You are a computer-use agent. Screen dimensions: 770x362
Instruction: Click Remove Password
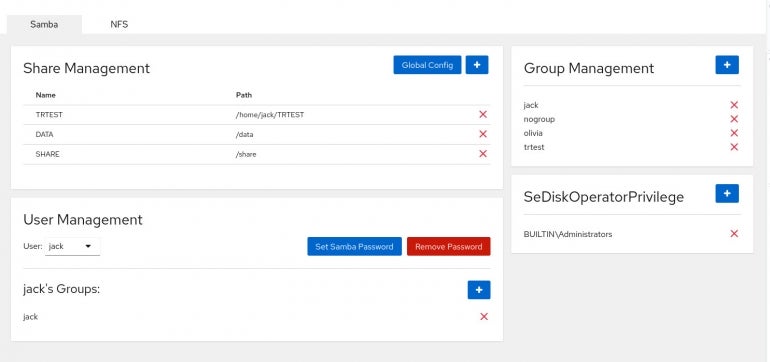tap(448, 247)
